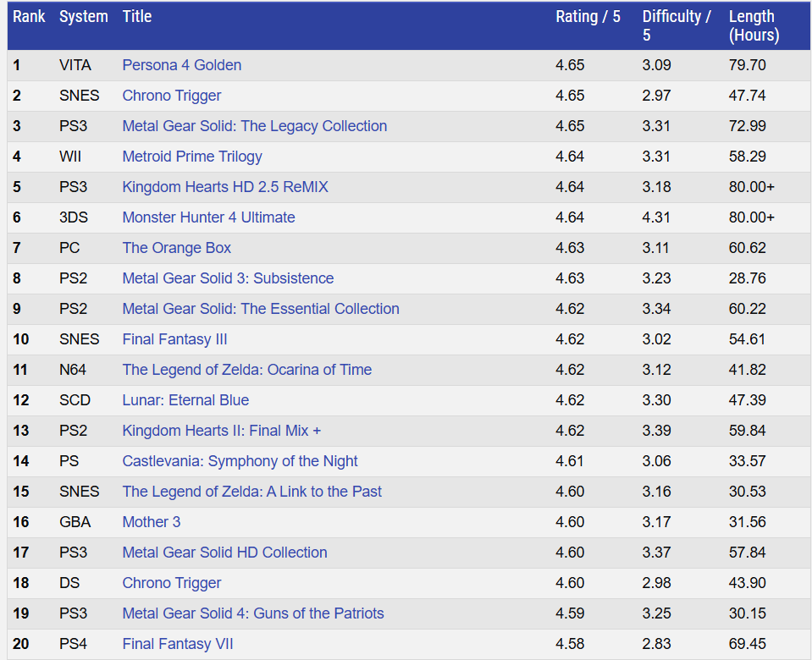Open the DS Chrono Trigger link at rank 18
Viewport: 812px width, 660px height.
[171, 583]
